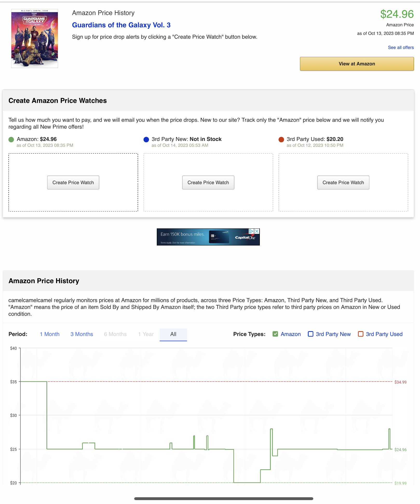
Task: Click the 3rd Party New label
Action: tap(333, 334)
